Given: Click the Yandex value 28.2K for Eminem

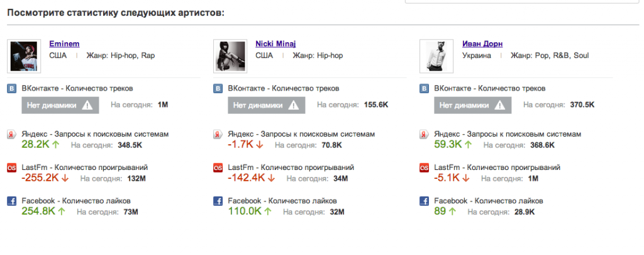Looking at the screenshot, I should tap(36, 144).
